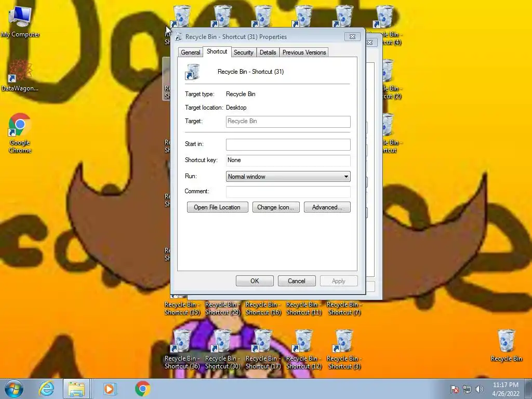The image size is (532, 399).
Task: Open the Previous Versions tab
Action: pyautogui.click(x=304, y=52)
